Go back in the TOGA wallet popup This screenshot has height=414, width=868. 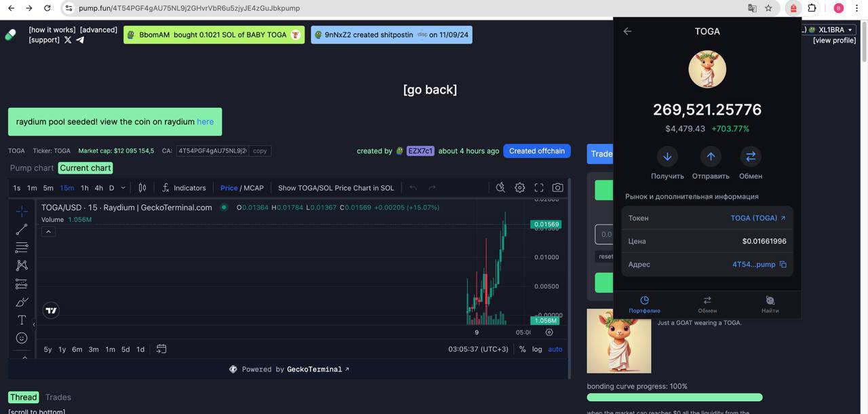pyautogui.click(x=627, y=31)
